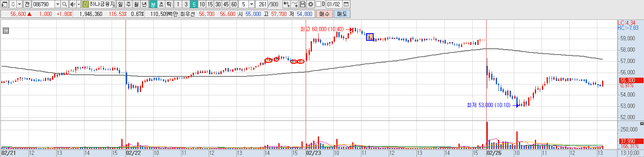Open the interval value 5 dropdown arrow
The width and height of the screenshot is (644, 157).
pos(251,4)
